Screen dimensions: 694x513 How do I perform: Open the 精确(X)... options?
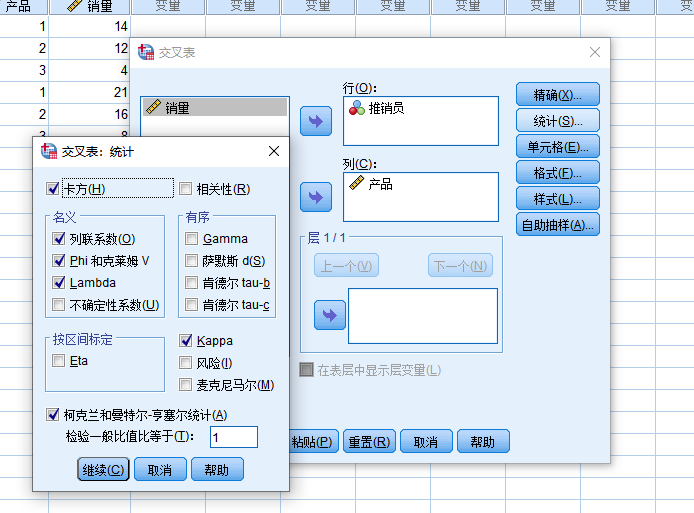(558, 94)
